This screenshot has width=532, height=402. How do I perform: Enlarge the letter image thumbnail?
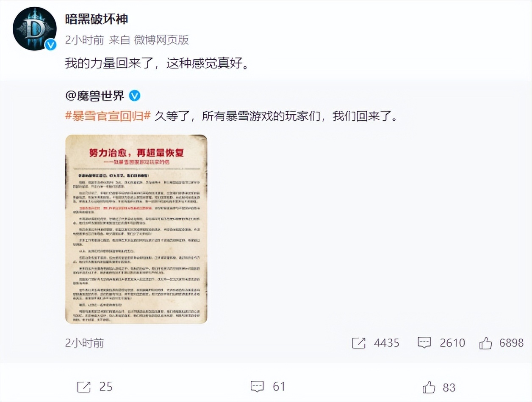(136, 229)
